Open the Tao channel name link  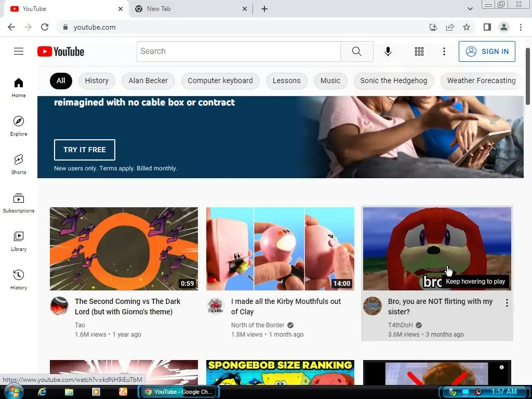[79, 325]
